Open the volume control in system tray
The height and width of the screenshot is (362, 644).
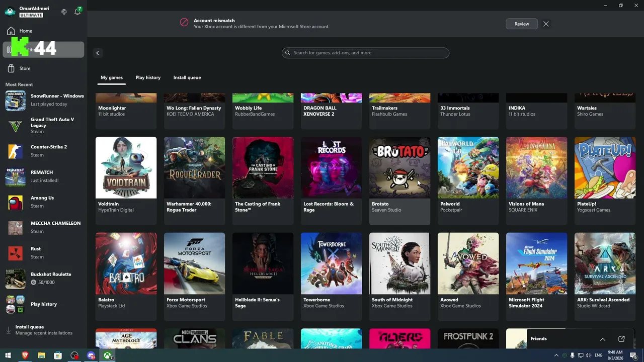tap(589, 355)
